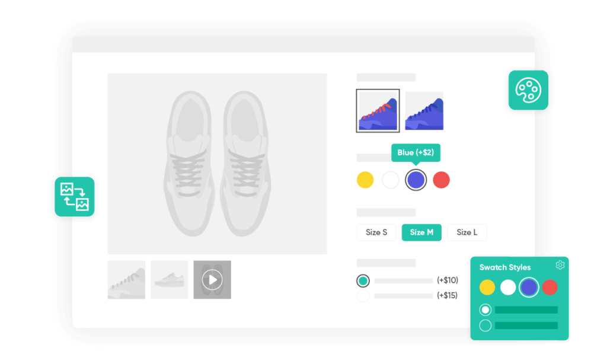
Task: Click the image swap icon tile
Action: (x=74, y=197)
